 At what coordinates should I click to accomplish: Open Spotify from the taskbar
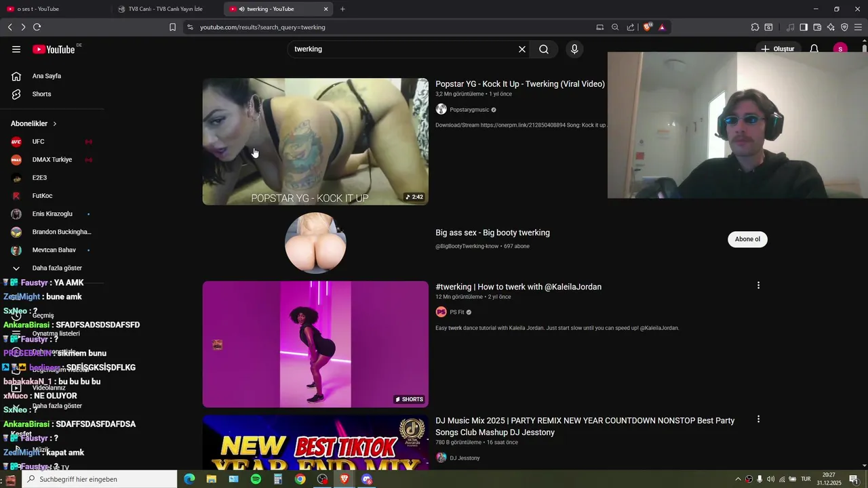pyautogui.click(x=256, y=479)
